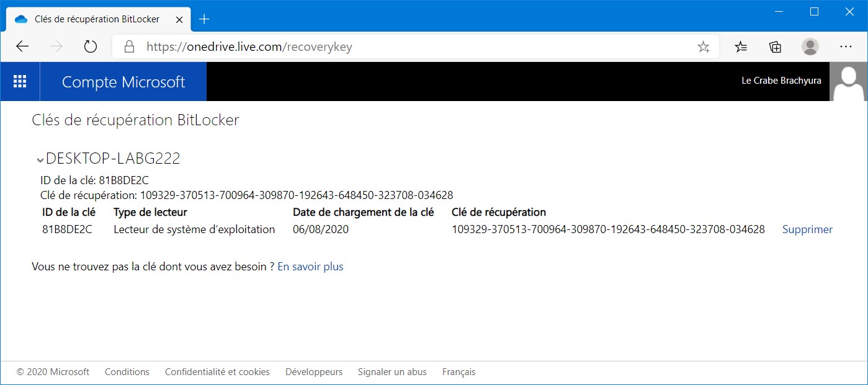Change language via Français footer link
The width and height of the screenshot is (868, 385).
tap(459, 372)
